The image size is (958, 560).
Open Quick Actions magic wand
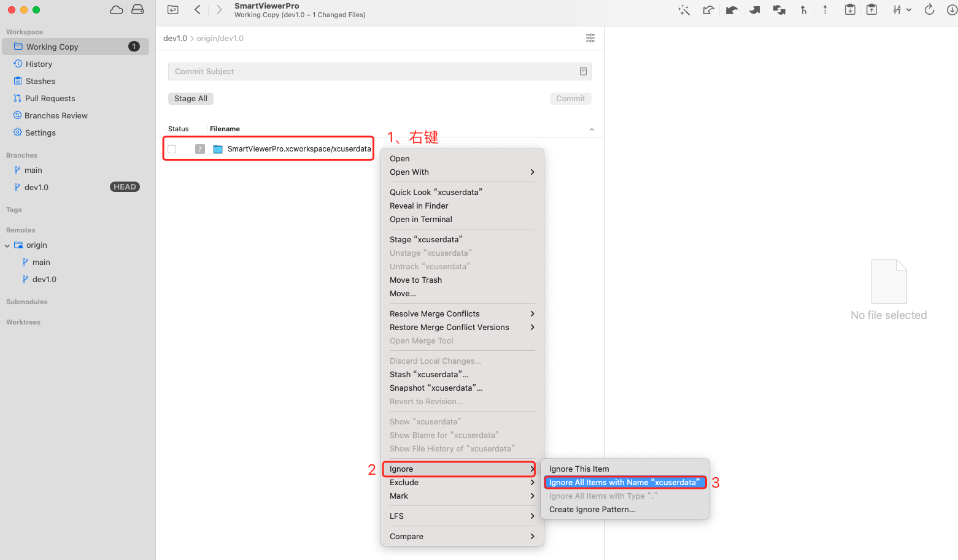tap(684, 10)
